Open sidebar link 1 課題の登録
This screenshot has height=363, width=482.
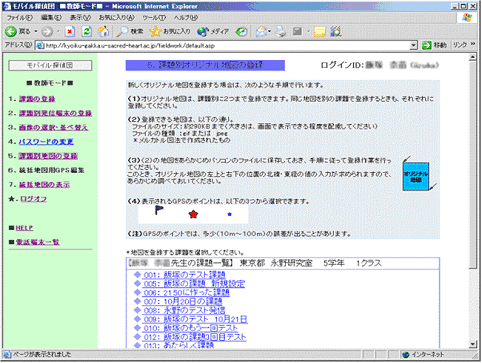(x=37, y=99)
